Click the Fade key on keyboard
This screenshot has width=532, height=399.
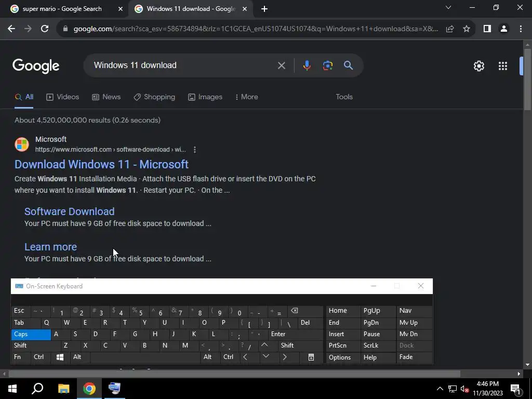click(x=414, y=357)
